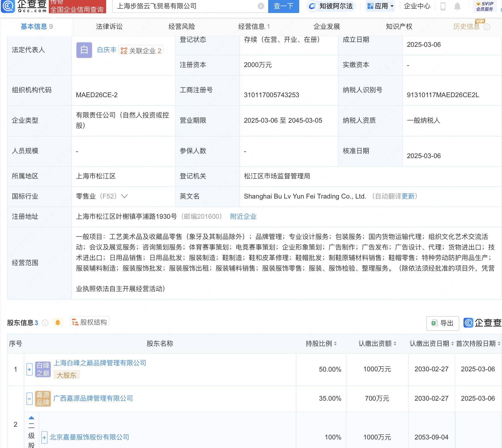Open 附近企业 nearby companies link
Viewport: 502px width, 448px height.
(x=243, y=217)
